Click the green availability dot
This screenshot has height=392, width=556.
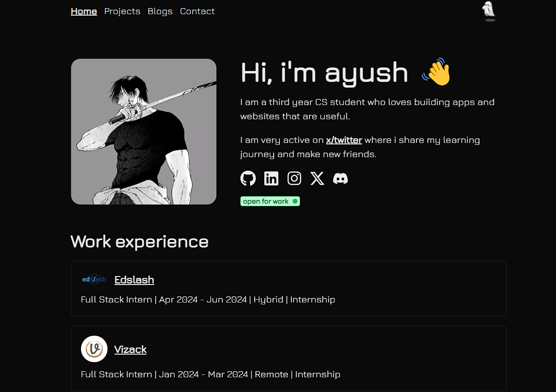point(295,201)
